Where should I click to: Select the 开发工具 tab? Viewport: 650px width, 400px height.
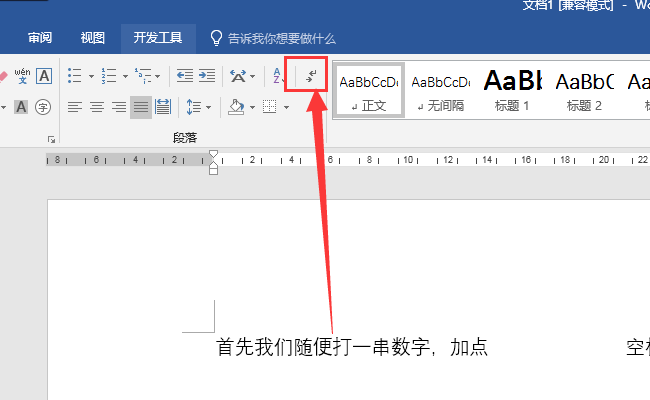(158, 38)
